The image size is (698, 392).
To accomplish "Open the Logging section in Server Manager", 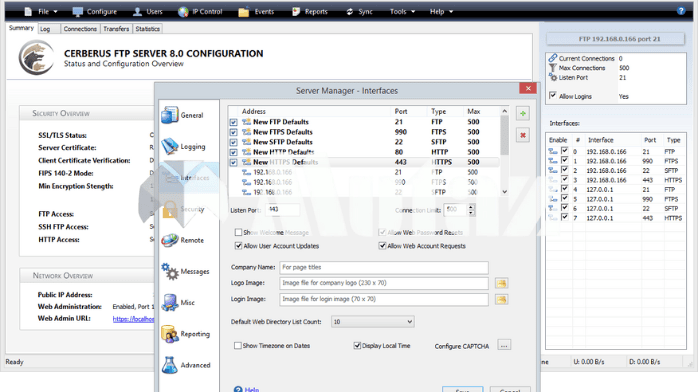I will pos(183,146).
